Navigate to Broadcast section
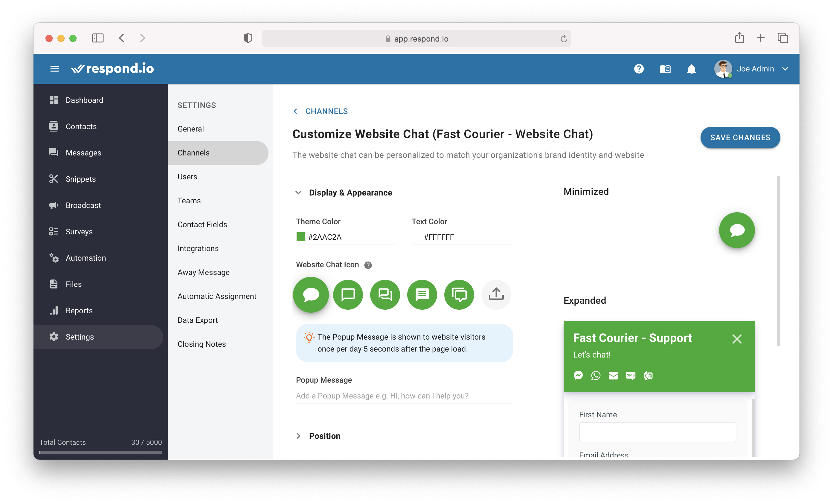This screenshot has height=504, width=833. click(83, 205)
